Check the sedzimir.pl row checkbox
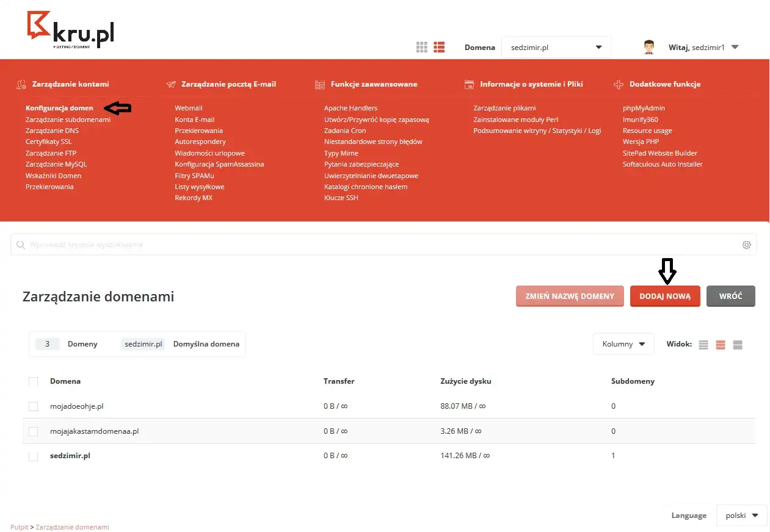The width and height of the screenshot is (770, 532). tap(34, 455)
